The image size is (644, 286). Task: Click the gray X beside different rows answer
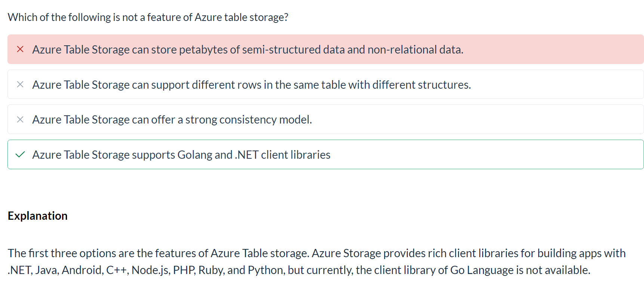pos(20,84)
